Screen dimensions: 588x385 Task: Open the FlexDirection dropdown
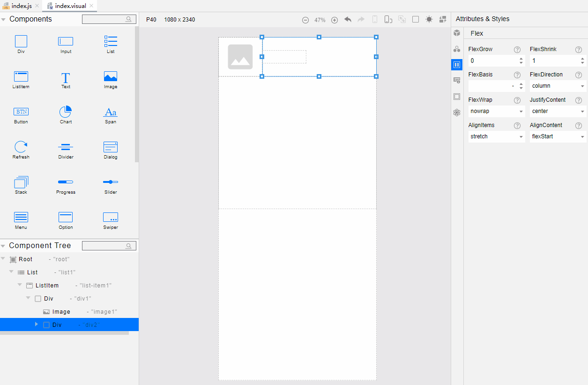click(558, 86)
